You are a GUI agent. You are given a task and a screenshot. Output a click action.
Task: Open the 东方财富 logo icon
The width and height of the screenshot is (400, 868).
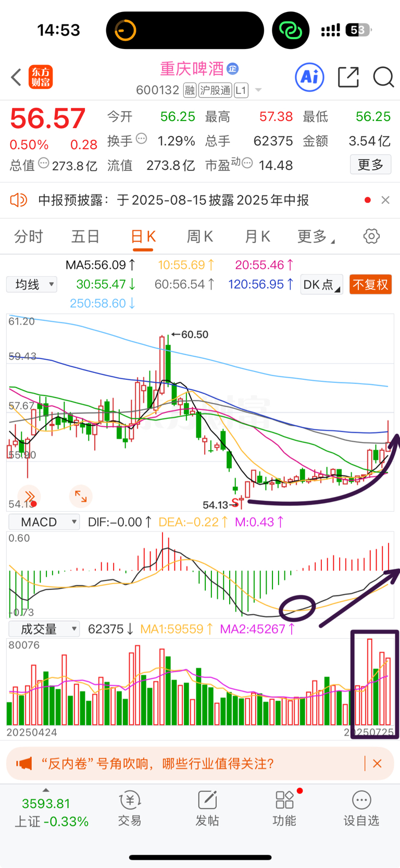click(41, 77)
